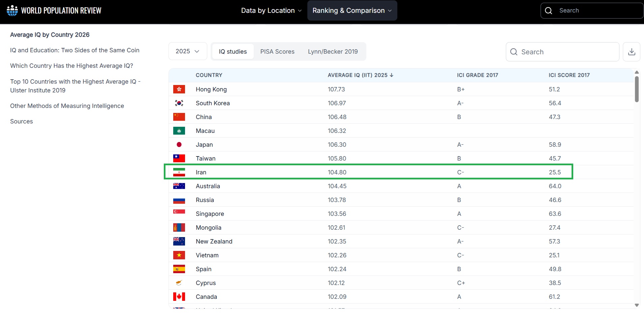
Task: Click the Iran flag icon
Action: [179, 172]
